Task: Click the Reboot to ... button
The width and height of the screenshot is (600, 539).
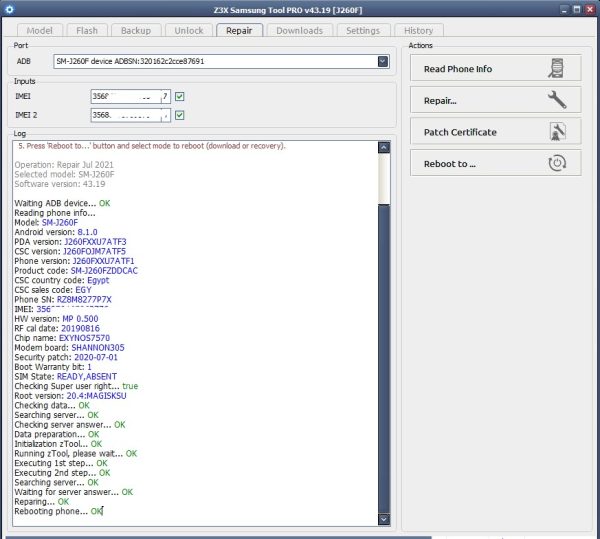Action: pos(496,163)
